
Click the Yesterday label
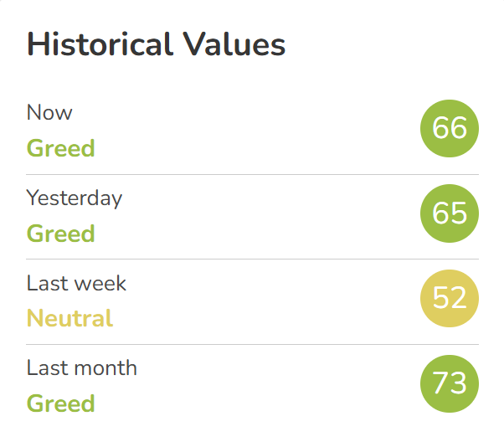click(75, 198)
